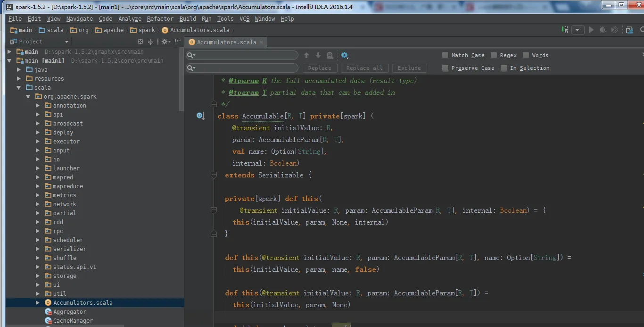Open the Project Structure dialog icon
644x327 pixels.
pyautogui.click(x=629, y=30)
